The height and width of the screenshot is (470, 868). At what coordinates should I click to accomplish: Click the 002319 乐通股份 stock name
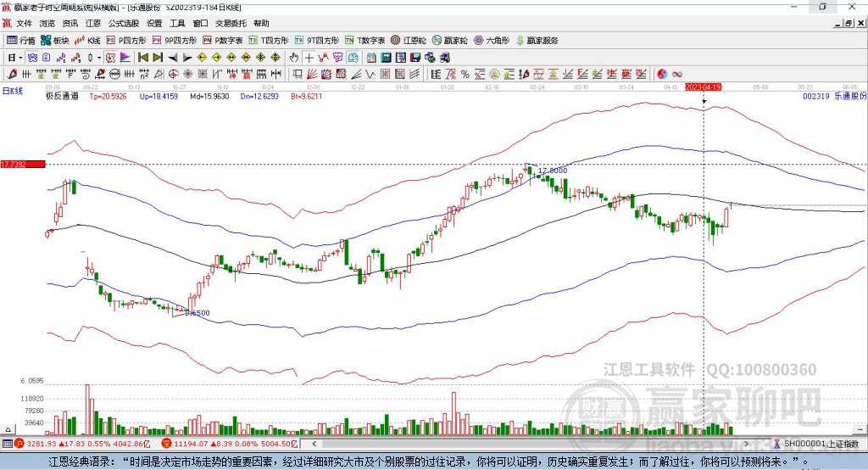coord(834,96)
